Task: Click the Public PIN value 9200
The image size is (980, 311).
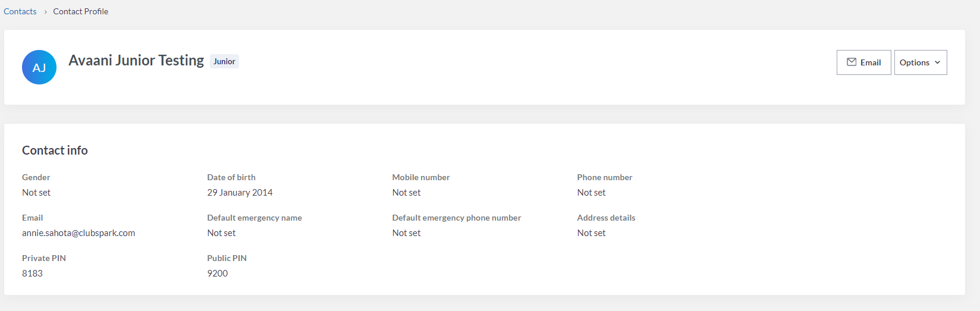Action: 218,274
